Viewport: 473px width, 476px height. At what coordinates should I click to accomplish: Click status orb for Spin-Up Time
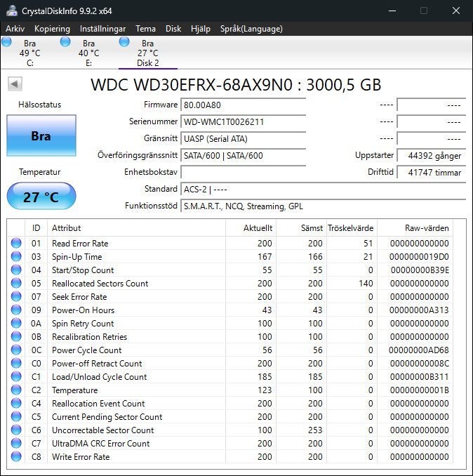16,256
